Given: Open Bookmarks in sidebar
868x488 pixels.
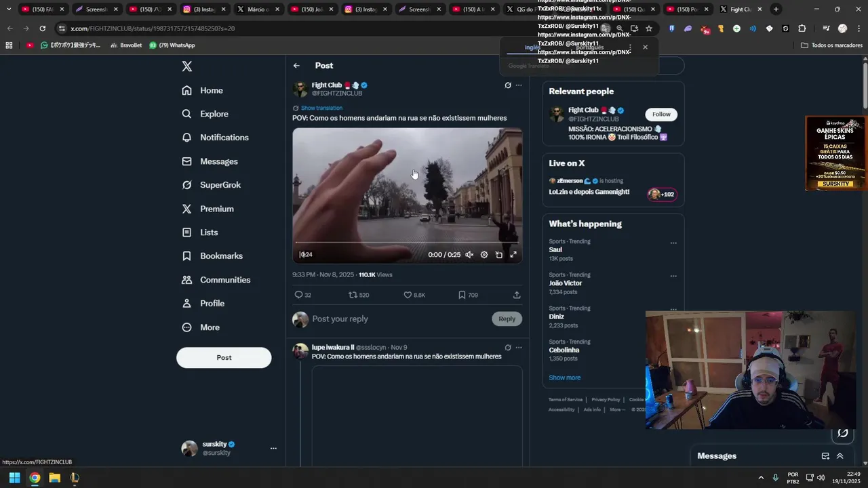Looking at the screenshot, I should click(x=212, y=256).
